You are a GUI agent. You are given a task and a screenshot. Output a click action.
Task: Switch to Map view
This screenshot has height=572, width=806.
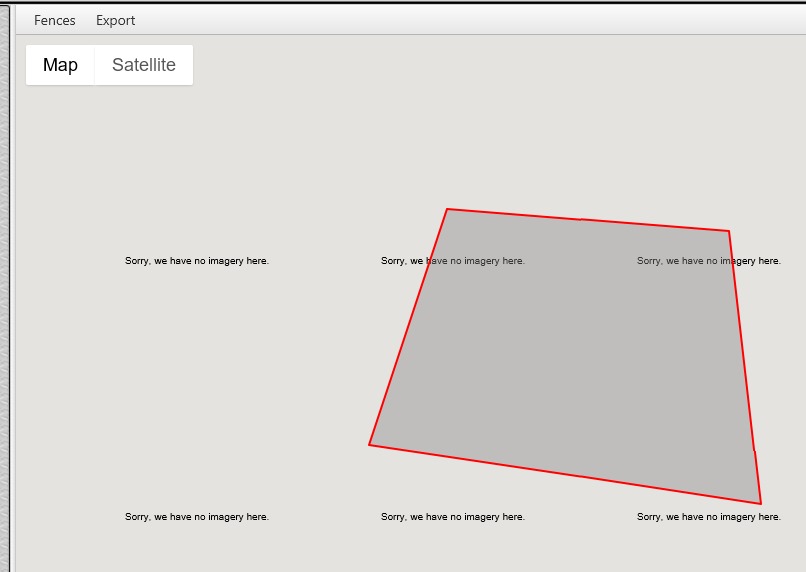60,65
